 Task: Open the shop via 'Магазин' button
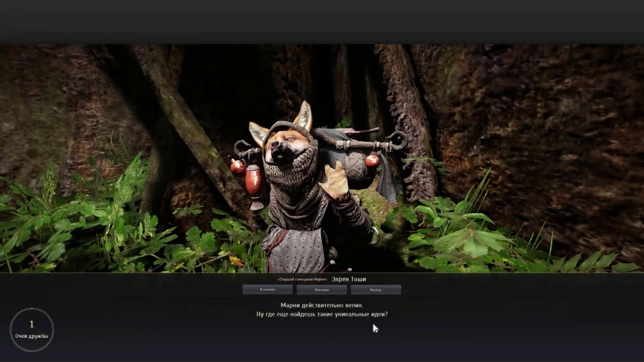coord(321,290)
